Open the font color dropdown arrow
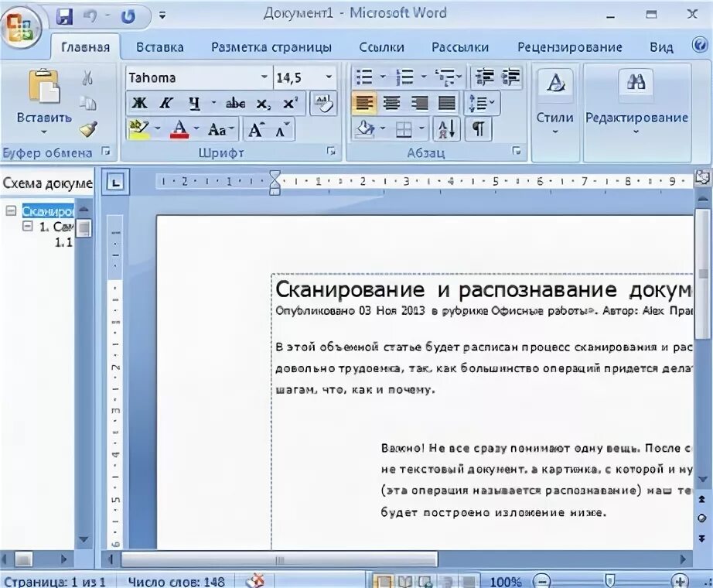The height and width of the screenshot is (588, 713). point(196,129)
